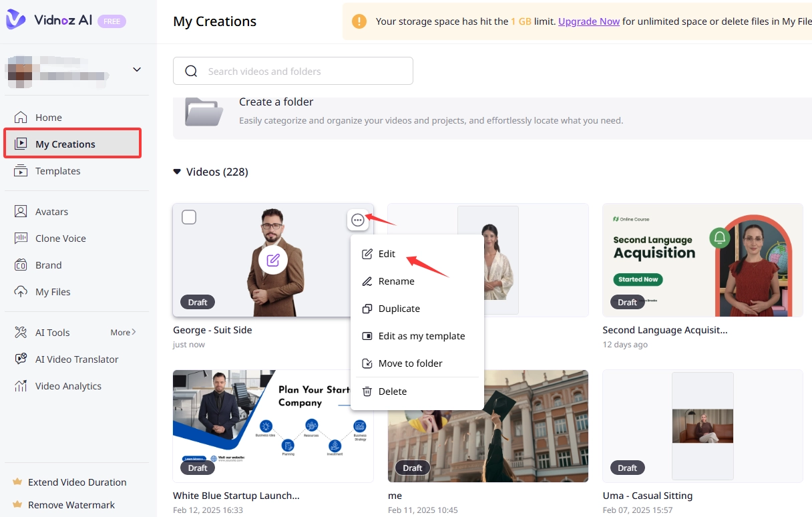Viewport: 812px width, 517px height.
Task: Expand the account dropdown arrow
Action: [137, 69]
